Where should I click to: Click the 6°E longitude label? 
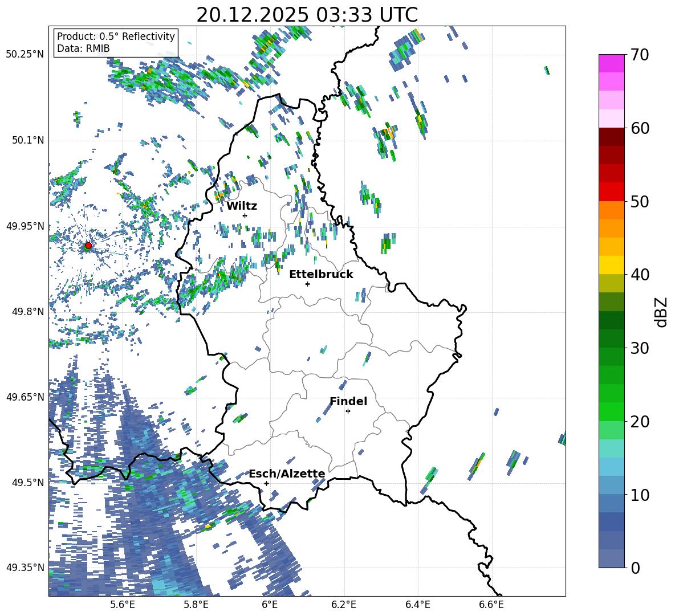click(x=270, y=605)
